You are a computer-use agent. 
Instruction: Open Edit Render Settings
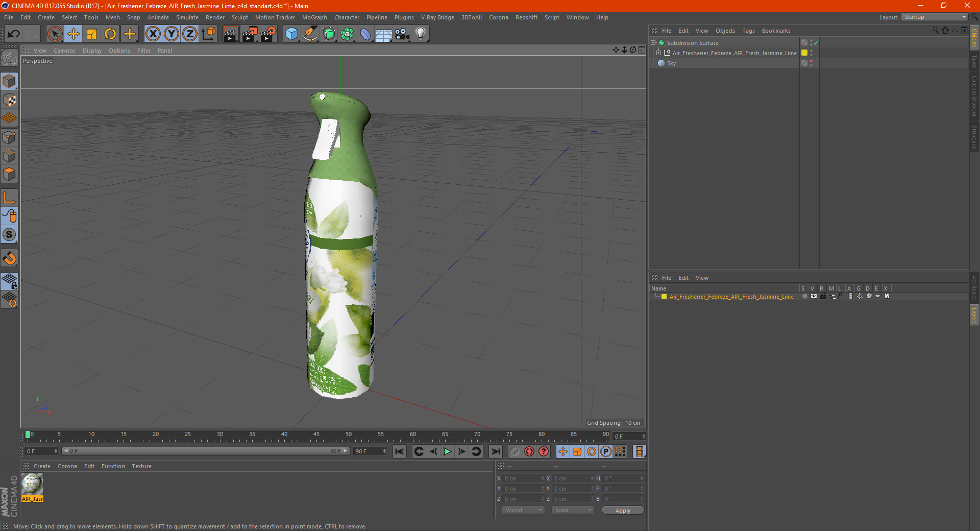tap(268, 34)
